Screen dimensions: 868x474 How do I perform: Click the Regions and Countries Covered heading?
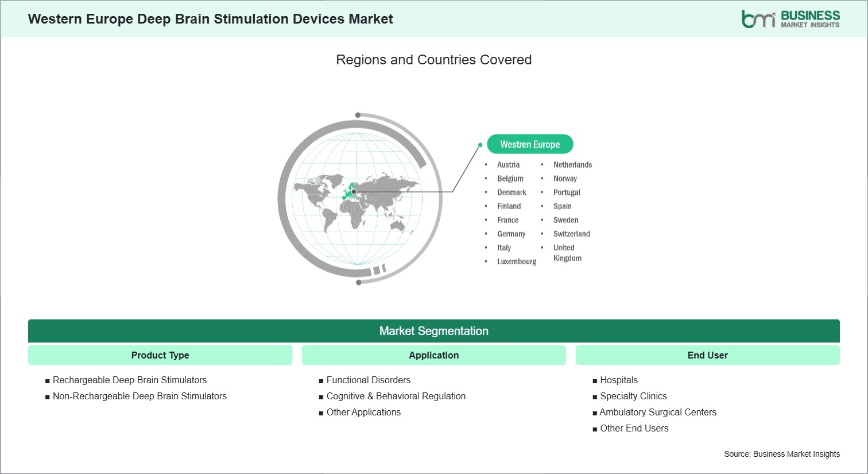(434, 60)
